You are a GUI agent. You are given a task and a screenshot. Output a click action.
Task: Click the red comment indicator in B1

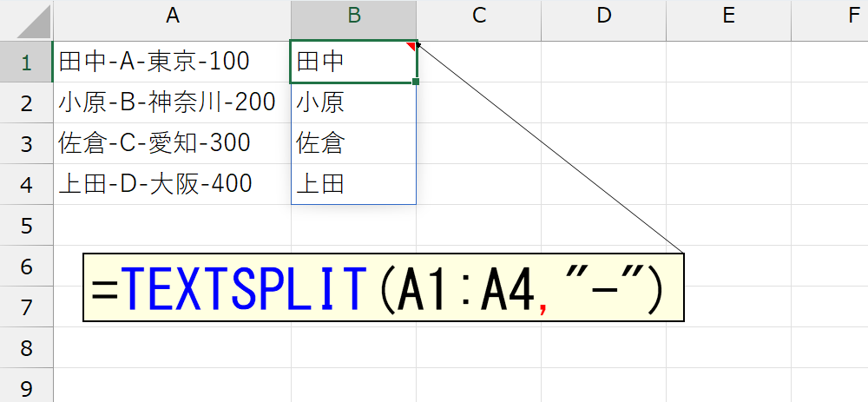411,45
